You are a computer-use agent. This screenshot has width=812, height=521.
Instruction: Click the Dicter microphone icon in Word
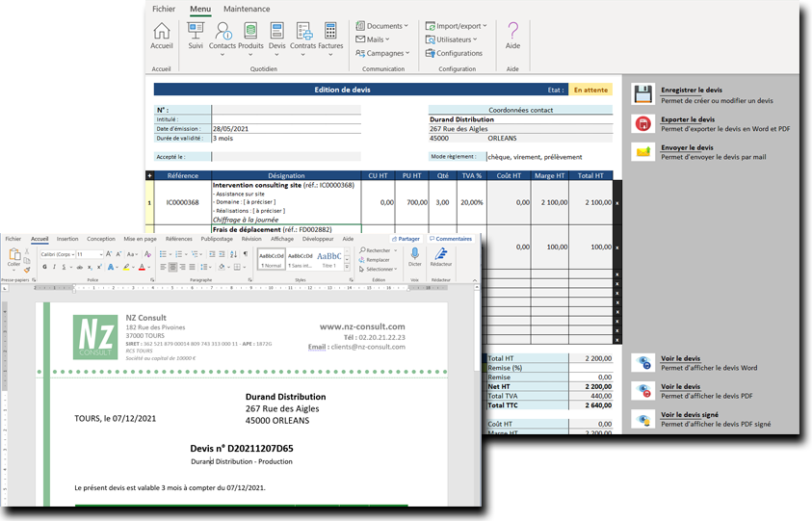[415, 253]
